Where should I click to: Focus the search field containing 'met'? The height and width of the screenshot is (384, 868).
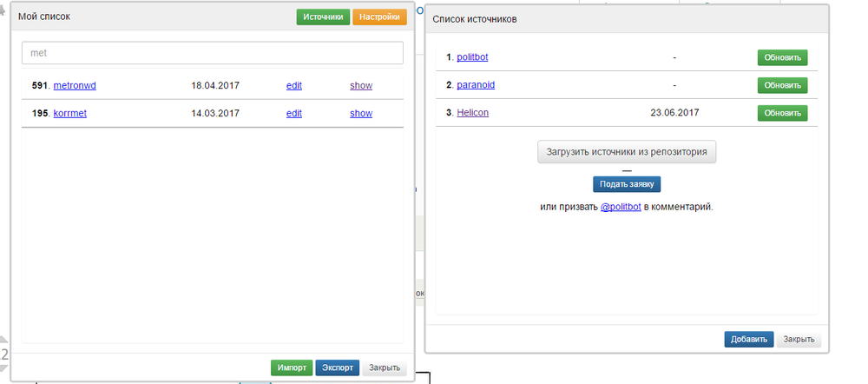click(213, 53)
